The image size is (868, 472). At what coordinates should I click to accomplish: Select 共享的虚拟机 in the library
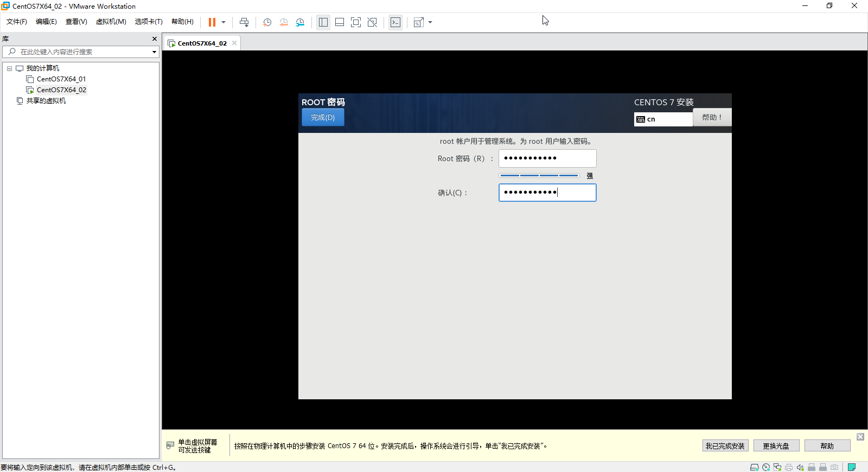click(46, 101)
